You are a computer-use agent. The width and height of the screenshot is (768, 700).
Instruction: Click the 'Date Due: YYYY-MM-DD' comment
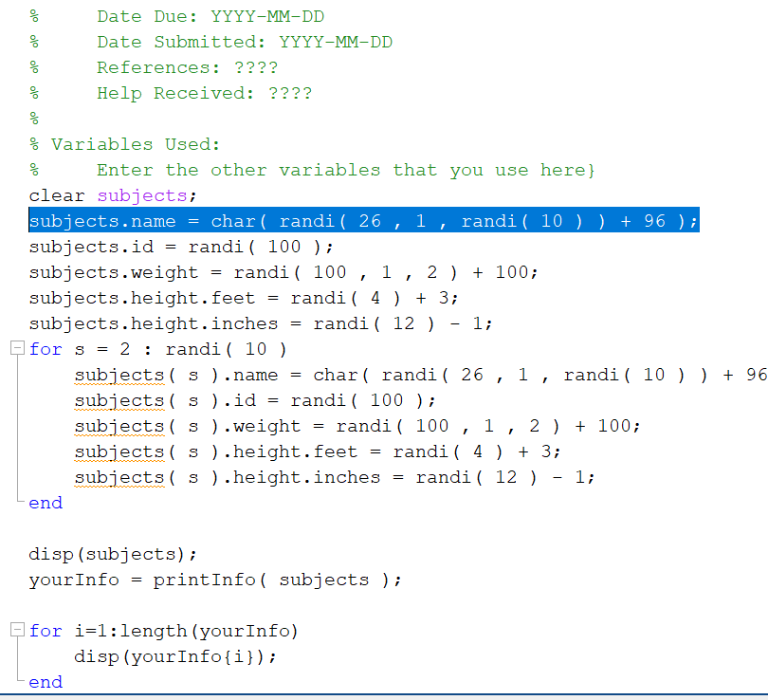(210, 16)
